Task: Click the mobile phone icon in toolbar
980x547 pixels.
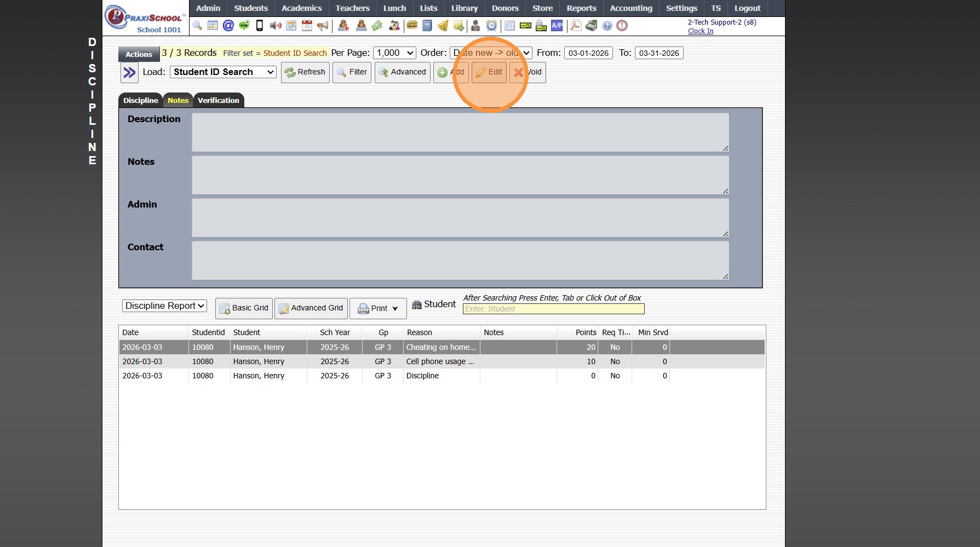Action: click(260, 26)
